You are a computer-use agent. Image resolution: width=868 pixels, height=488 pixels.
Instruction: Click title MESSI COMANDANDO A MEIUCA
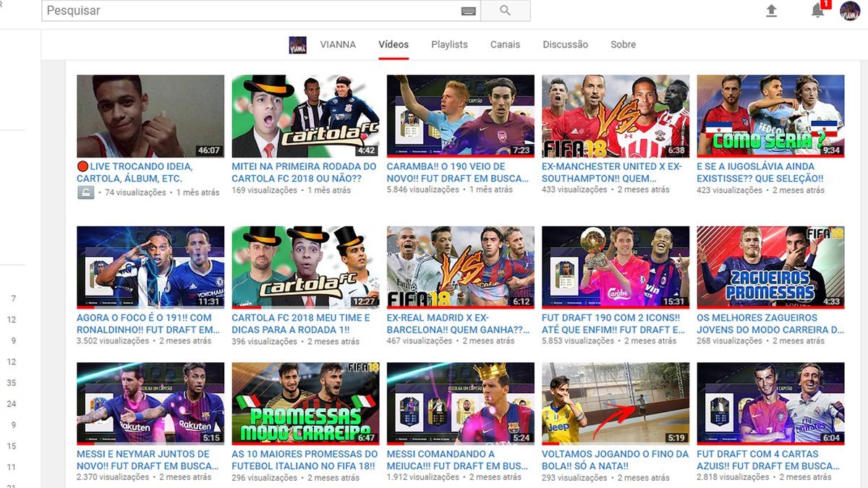458,460
